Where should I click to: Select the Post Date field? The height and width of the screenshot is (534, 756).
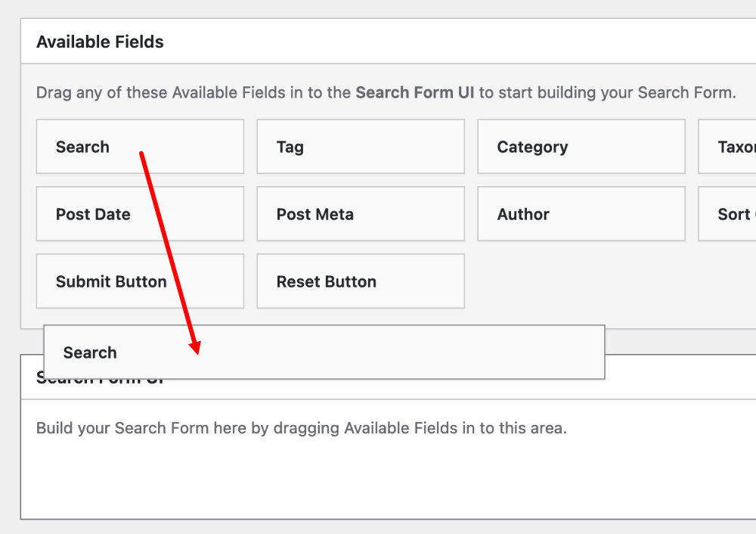point(139,214)
